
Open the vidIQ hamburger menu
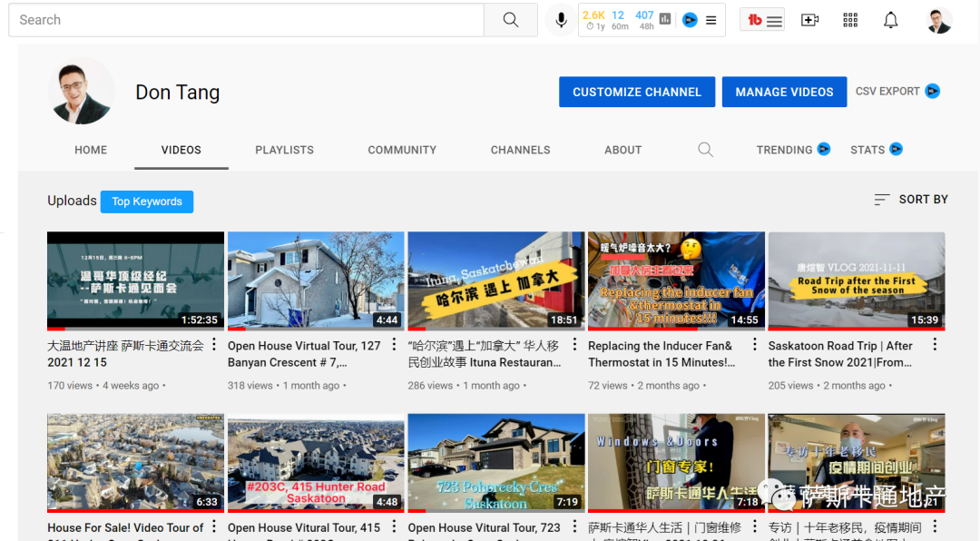click(x=711, y=20)
